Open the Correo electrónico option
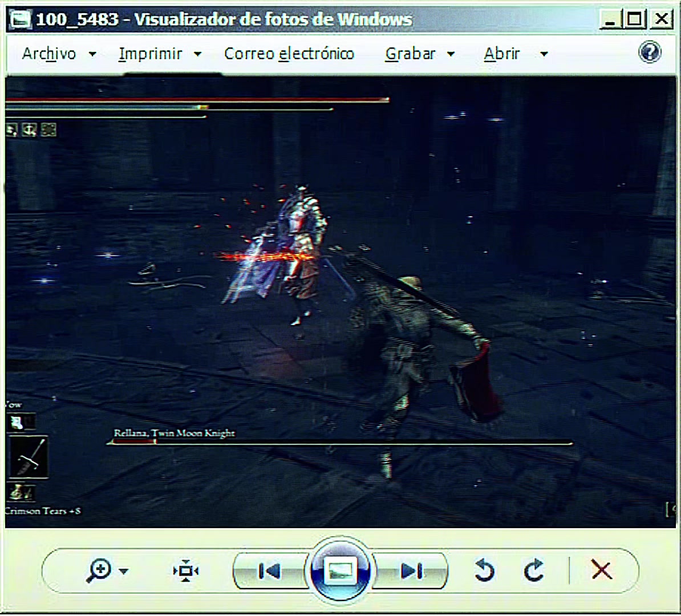Image resolution: width=681 pixels, height=616 pixels. click(x=289, y=54)
